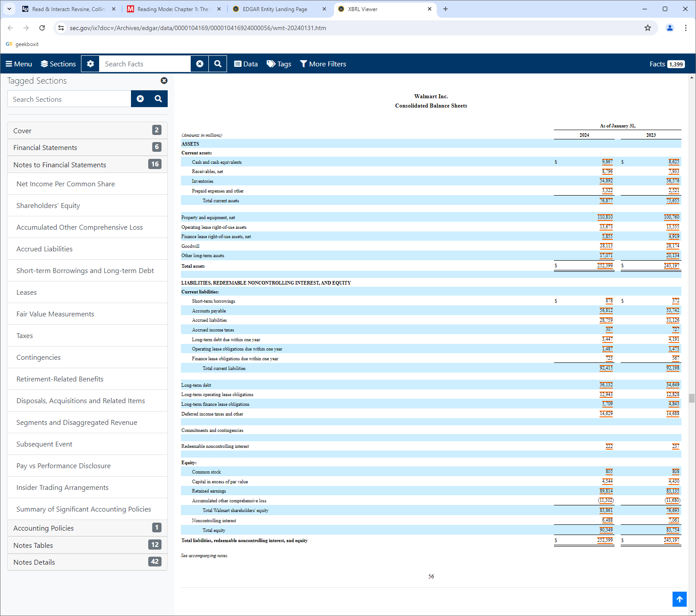Open More Filters dropdown
Viewport: 696px width, 616px height.
(323, 64)
